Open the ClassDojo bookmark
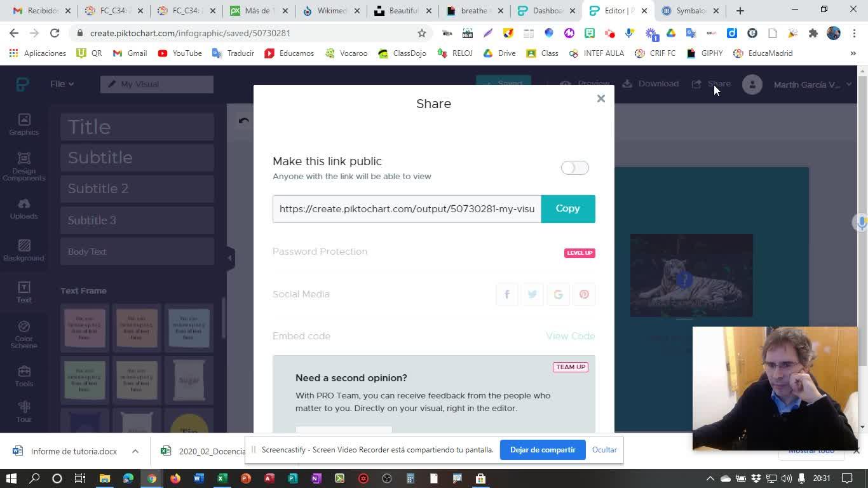 (402, 53)
